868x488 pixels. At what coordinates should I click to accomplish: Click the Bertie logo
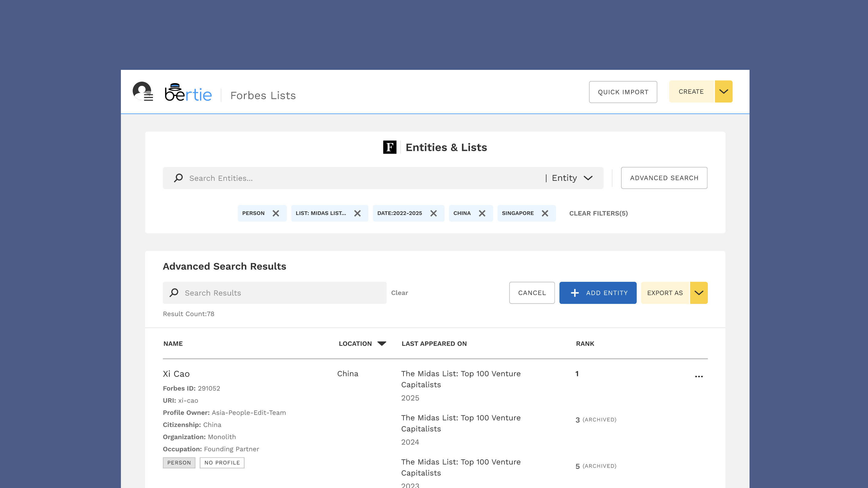tap(188, 92)
